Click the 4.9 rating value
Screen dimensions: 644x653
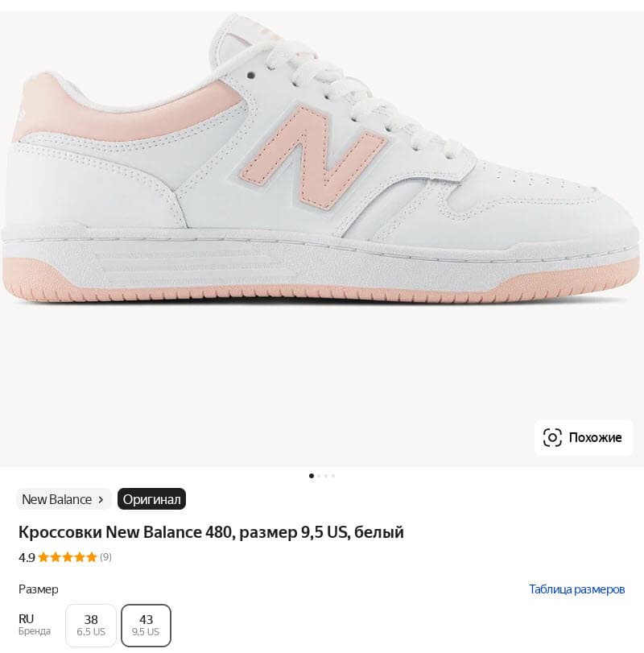point(27,557)
